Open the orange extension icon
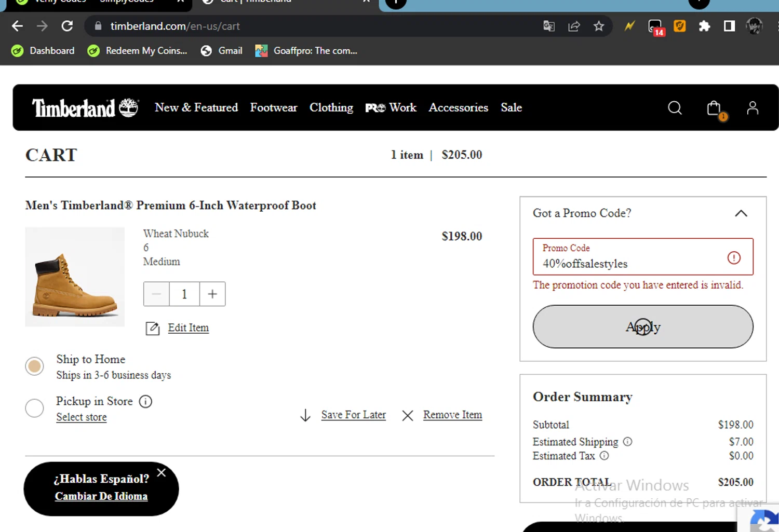 (x=680, y=26)
